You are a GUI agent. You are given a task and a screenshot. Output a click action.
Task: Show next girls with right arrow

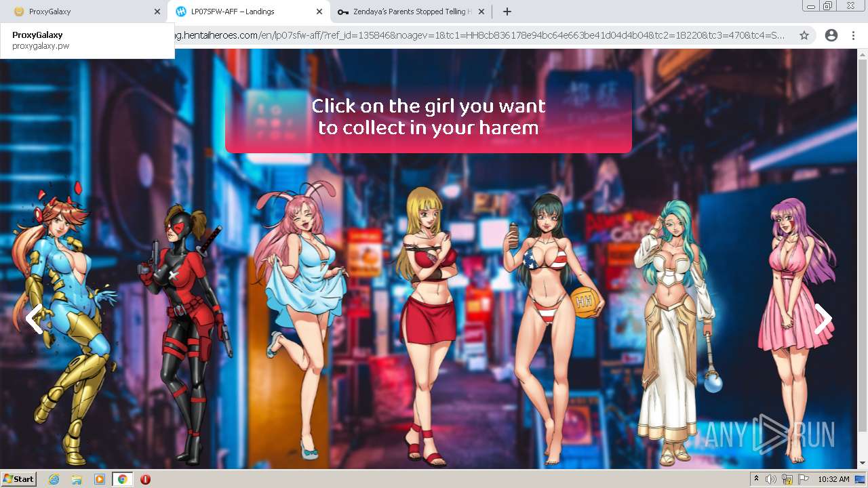823,318
